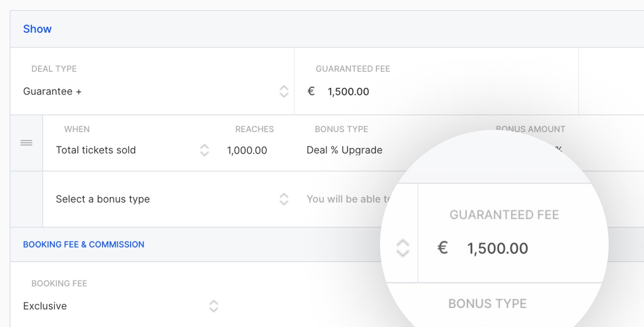Click the GUARANTEED FEE column header
Screen dimensions: 644x327
(x=352, y=69)
